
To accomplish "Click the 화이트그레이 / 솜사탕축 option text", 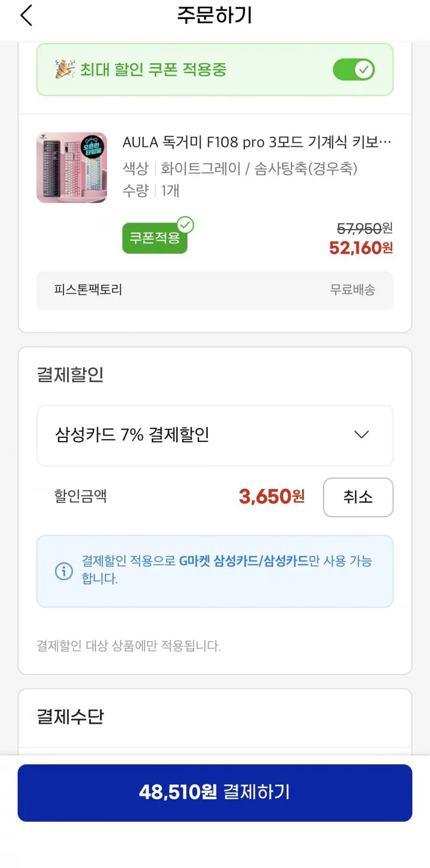I will (x=259, y=168).
